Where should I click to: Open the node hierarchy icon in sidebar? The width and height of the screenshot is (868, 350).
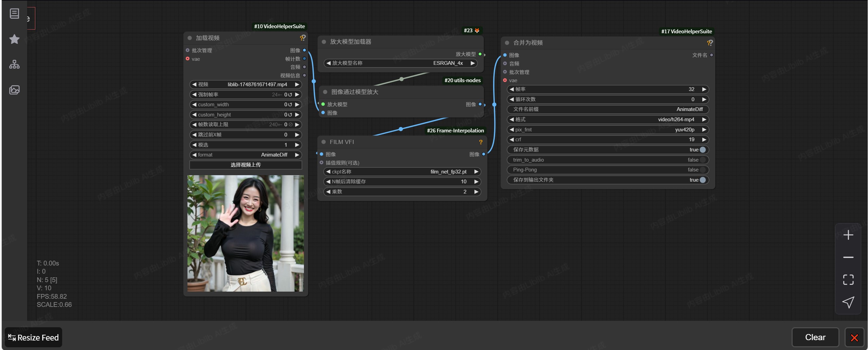pos(14,65)
